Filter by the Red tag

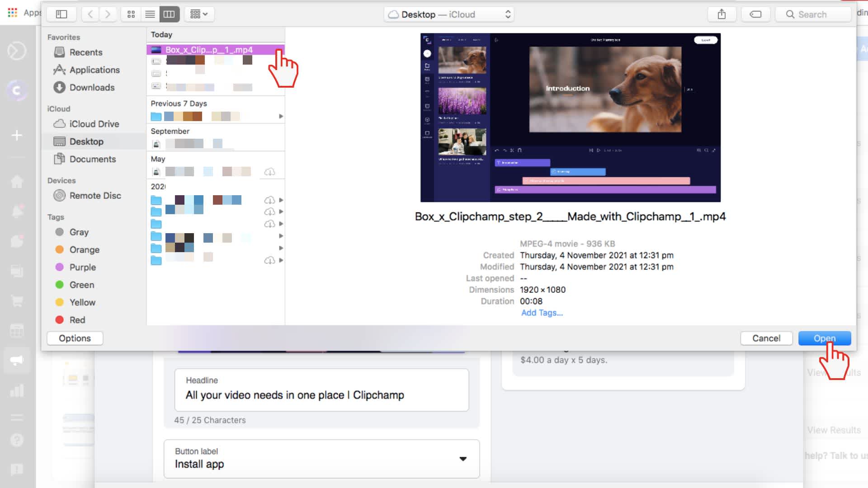(70, 320)
